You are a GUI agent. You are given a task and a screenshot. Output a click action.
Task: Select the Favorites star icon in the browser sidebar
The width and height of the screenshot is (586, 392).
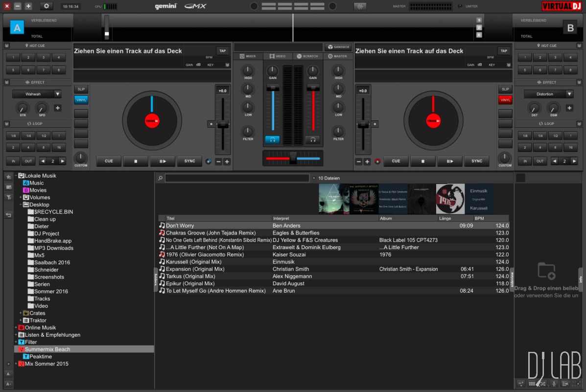(x=8, y=177)
